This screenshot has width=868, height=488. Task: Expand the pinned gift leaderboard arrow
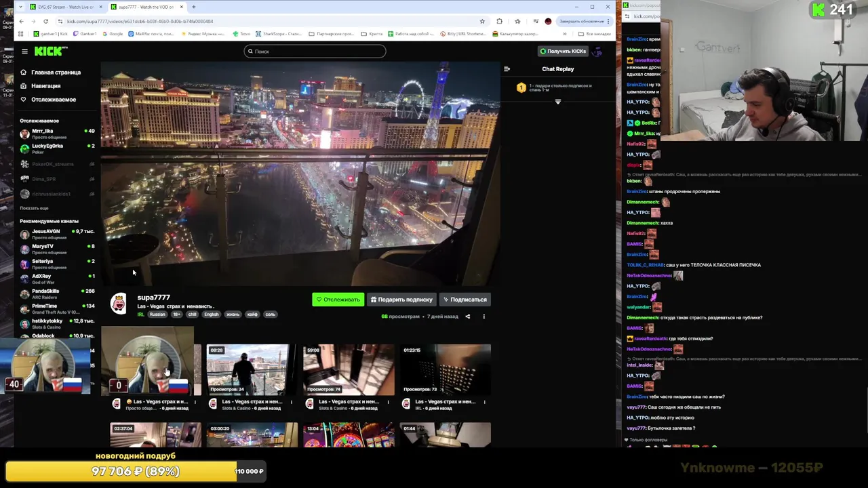(558, 102)
